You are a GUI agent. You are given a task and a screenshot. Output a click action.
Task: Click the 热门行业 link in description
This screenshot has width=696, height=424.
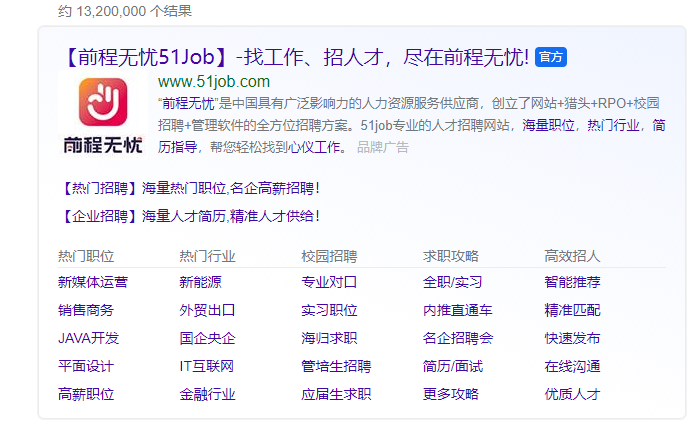click(x=613, y=125)
